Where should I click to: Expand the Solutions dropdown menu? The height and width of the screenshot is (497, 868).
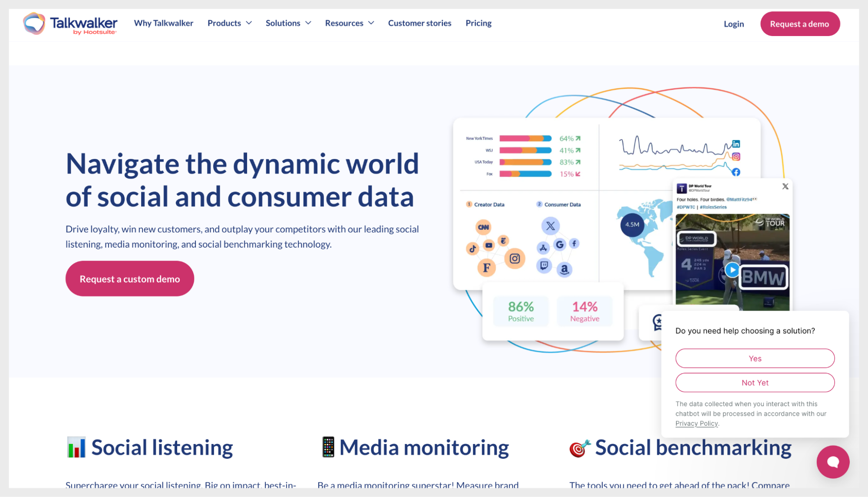point(288,23)
